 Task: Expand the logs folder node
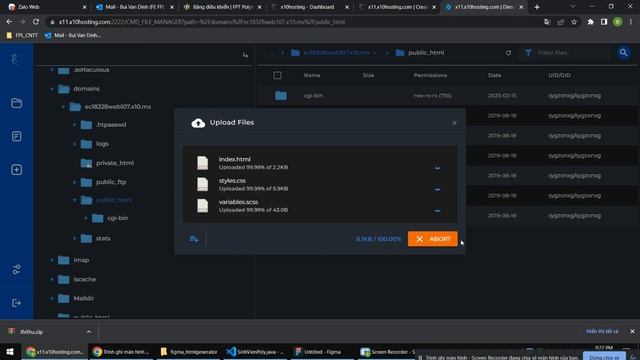click(x=75, y=144)
